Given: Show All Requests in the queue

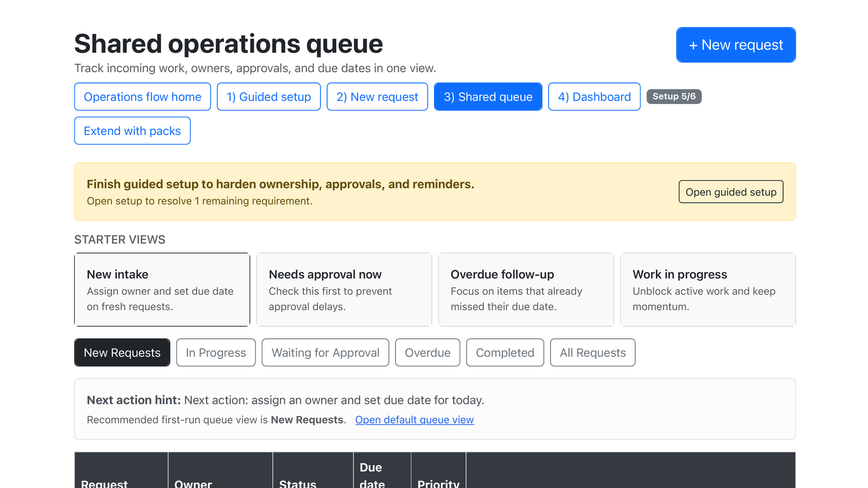Looking at the screenshot, I should click(592, 352).
